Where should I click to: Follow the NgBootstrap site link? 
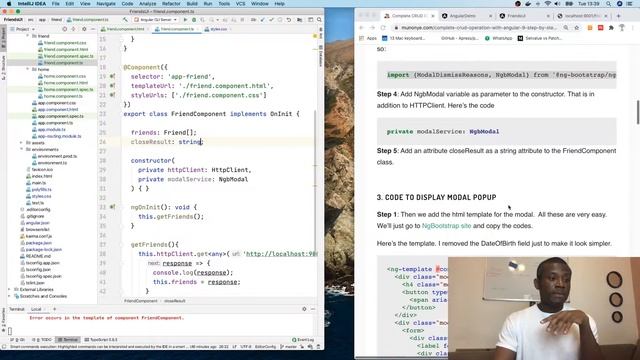[447, 226]
